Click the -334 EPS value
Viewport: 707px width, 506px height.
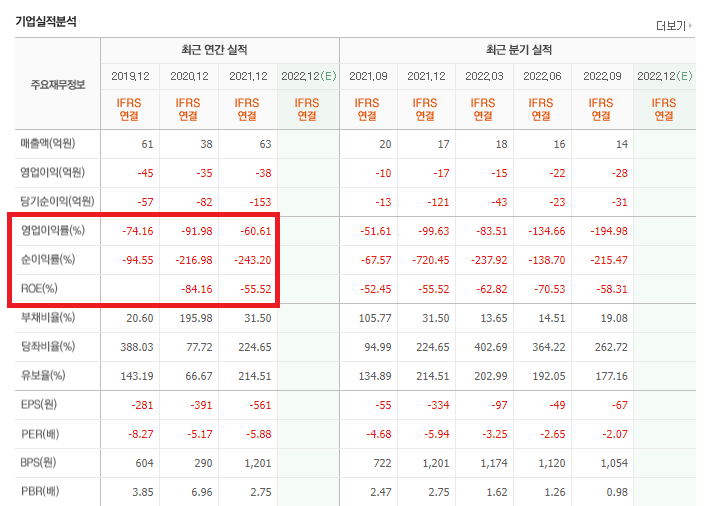point(438,405)
